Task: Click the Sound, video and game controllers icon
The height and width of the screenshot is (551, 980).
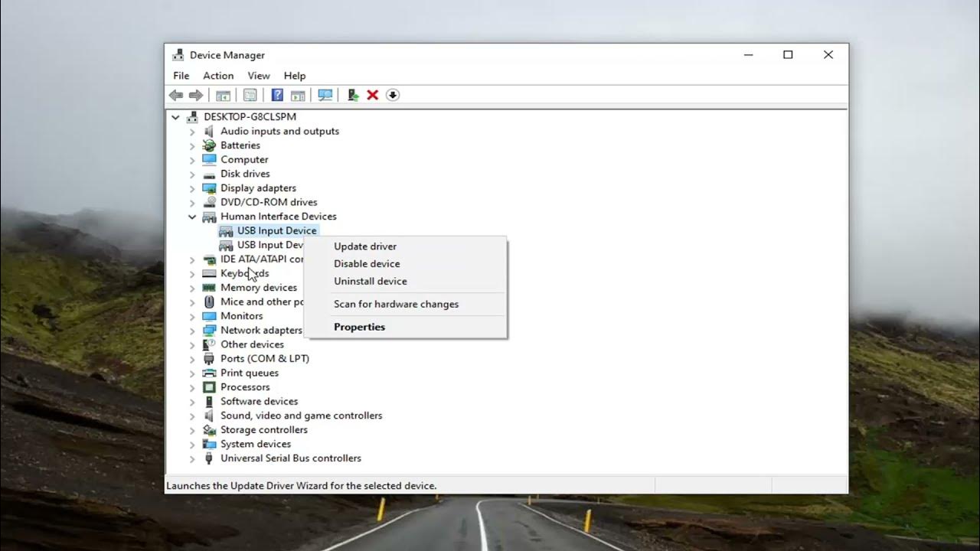Action: [209, 416]
